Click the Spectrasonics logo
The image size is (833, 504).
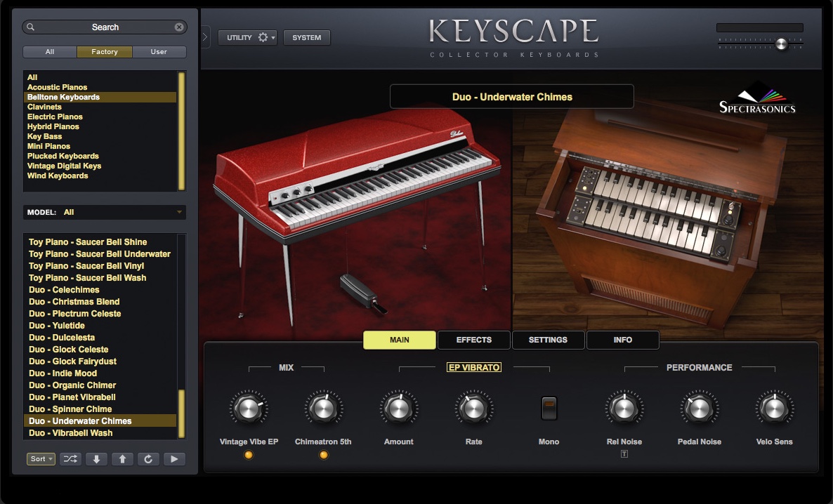(757, 97)
